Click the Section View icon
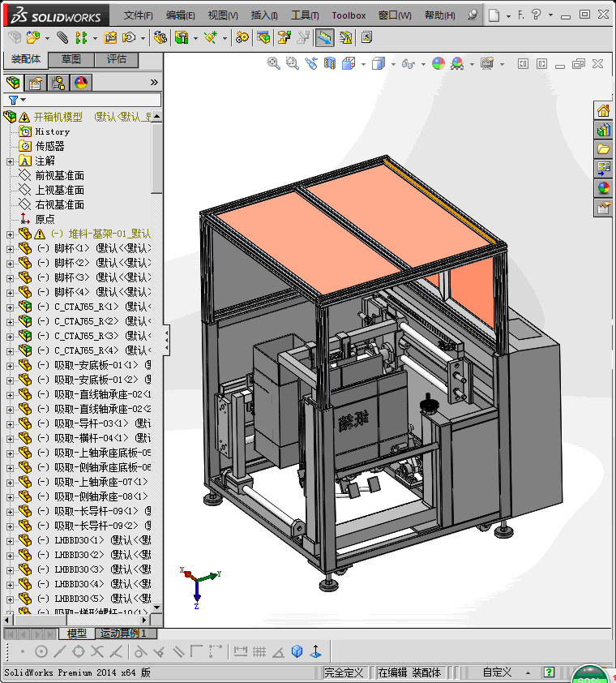Viewport: 616px width, 683px height. point(330,63)
